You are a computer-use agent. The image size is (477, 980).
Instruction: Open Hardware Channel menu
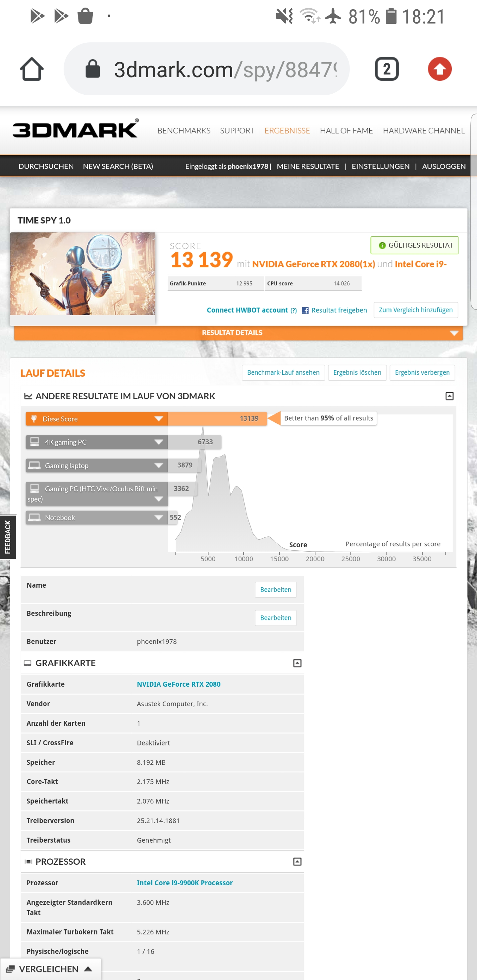point(424,130)
